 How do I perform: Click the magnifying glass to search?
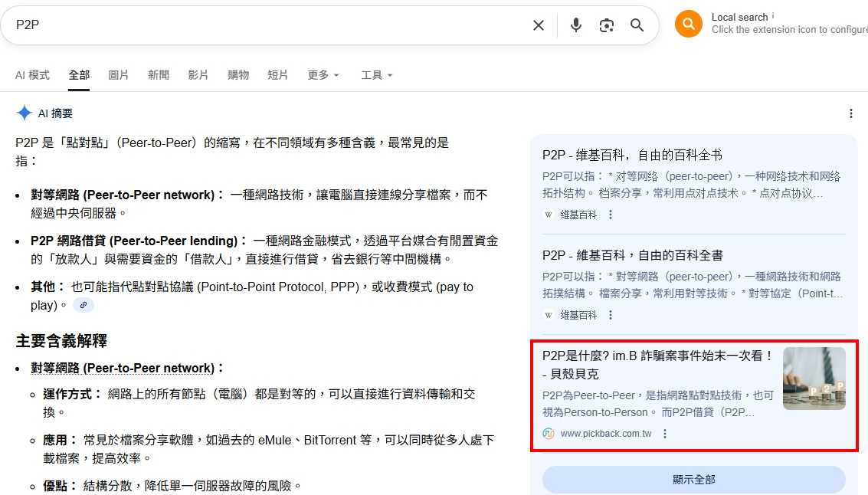pyautogui.click(x=637, y=25)
